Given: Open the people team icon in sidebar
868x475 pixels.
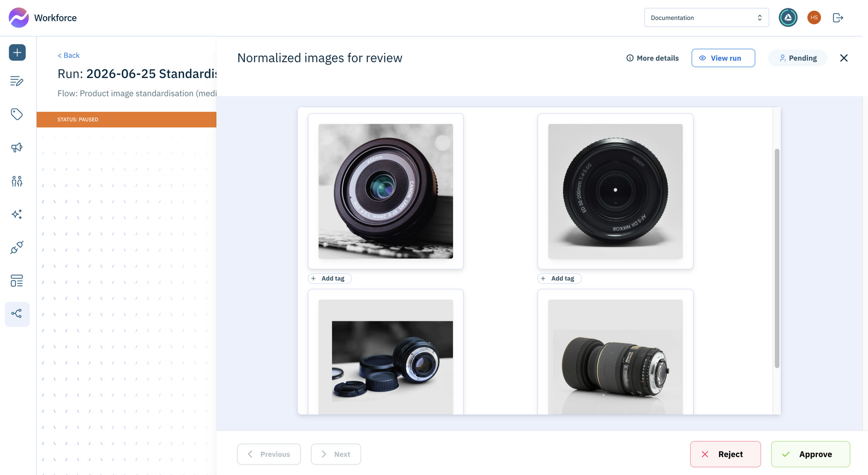Looking at the screenshot, I should pyautogui.click(x=17, y=181).
